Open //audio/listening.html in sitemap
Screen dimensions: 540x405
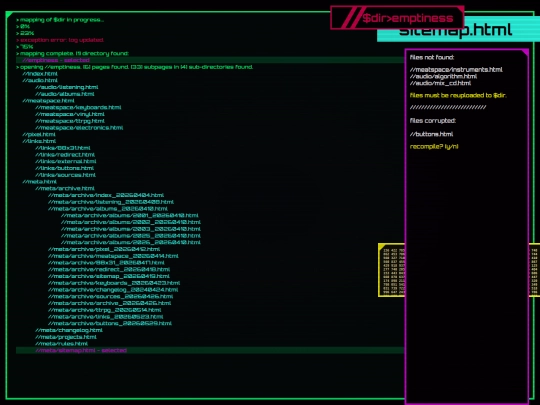pos(66,87)
